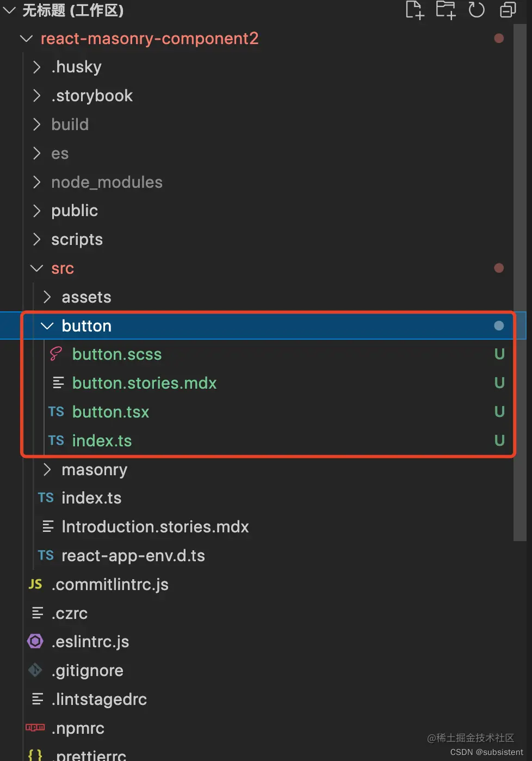
Task: Click the New Folder icon
Action: [446, 10]
